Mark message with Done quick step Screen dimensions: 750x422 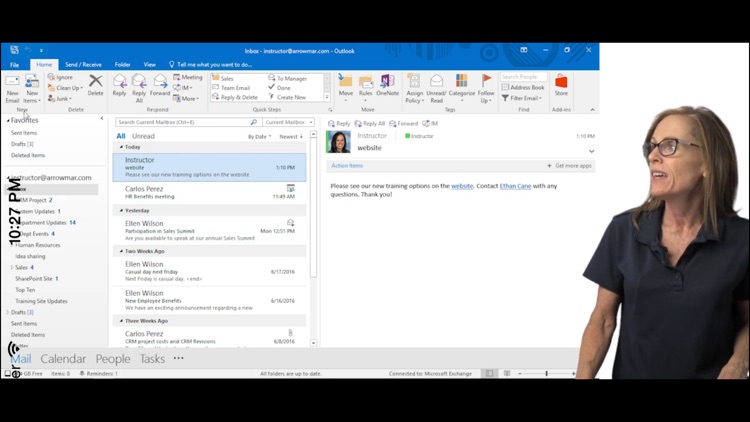coord(279,88)
